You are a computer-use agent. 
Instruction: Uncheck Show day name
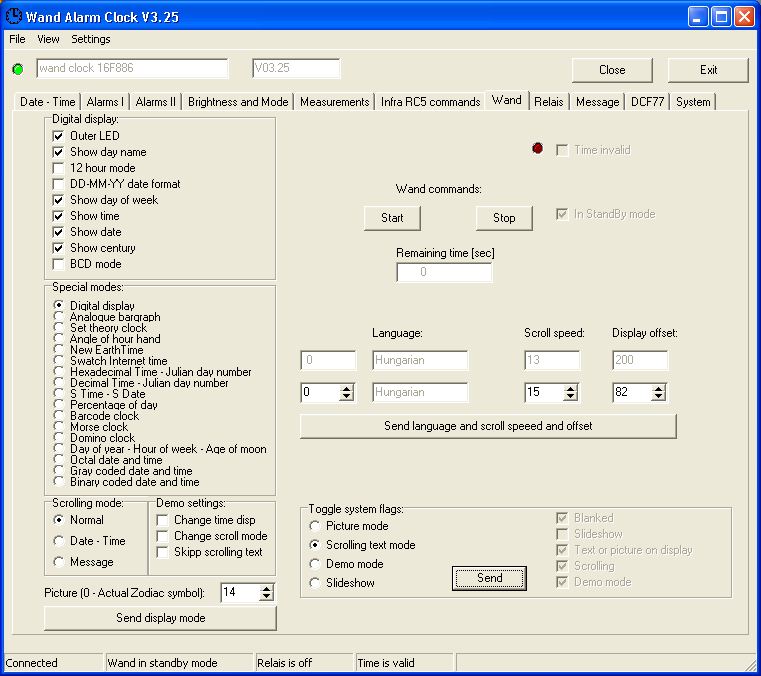coord(58,152)
